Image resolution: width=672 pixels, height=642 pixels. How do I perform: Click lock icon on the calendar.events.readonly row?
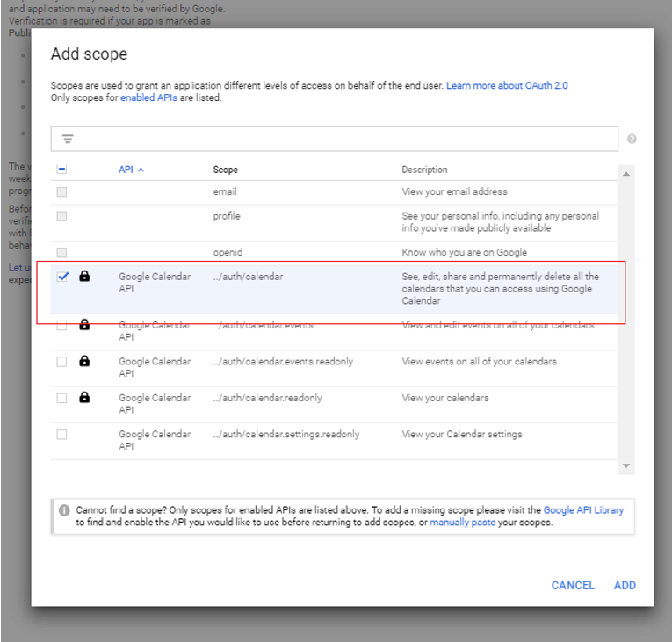tap(84, 361)
